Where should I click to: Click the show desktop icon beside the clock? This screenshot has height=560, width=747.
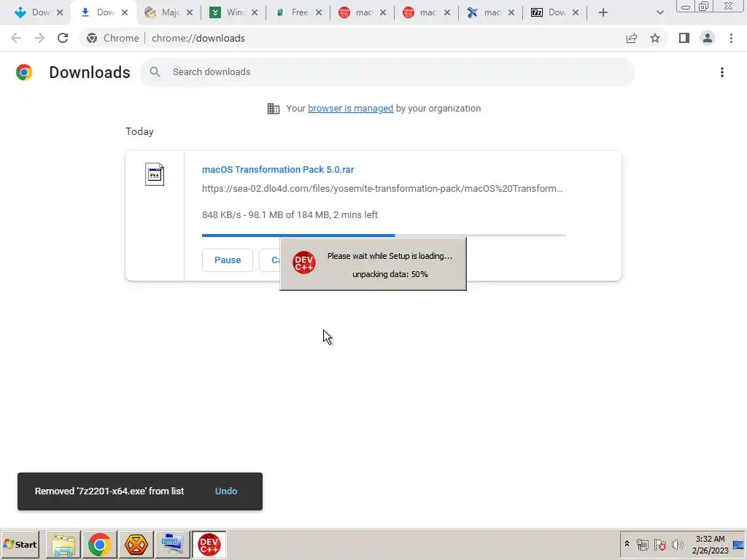point(738,545)
